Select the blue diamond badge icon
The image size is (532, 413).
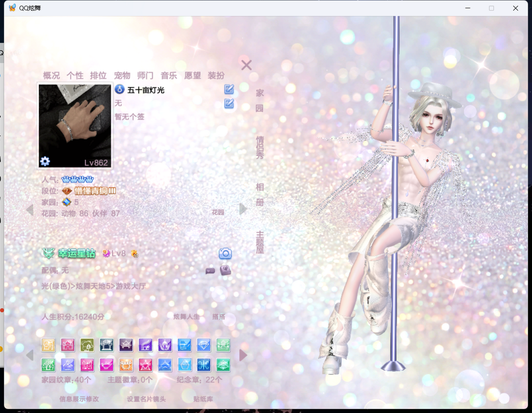tap(204, 345)
